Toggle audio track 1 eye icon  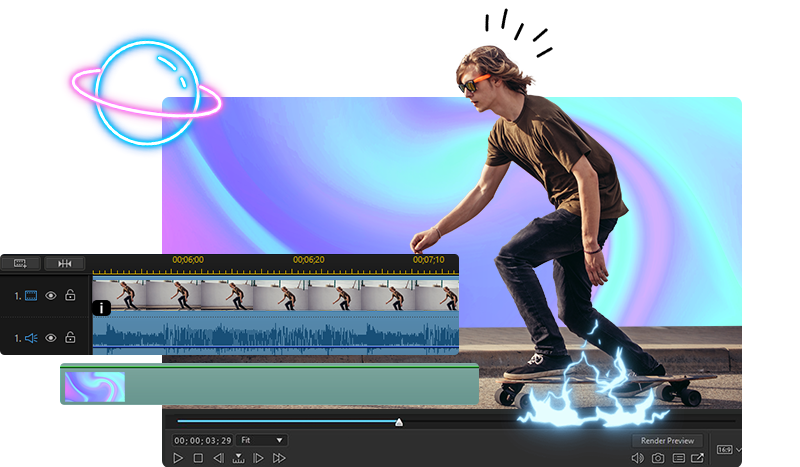pos(51,338)
